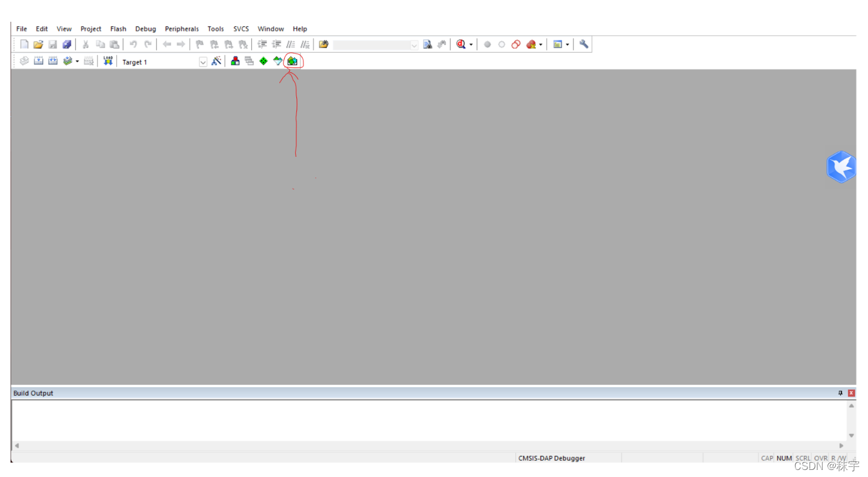Open the Debug menu

click(x=146, y=29)
